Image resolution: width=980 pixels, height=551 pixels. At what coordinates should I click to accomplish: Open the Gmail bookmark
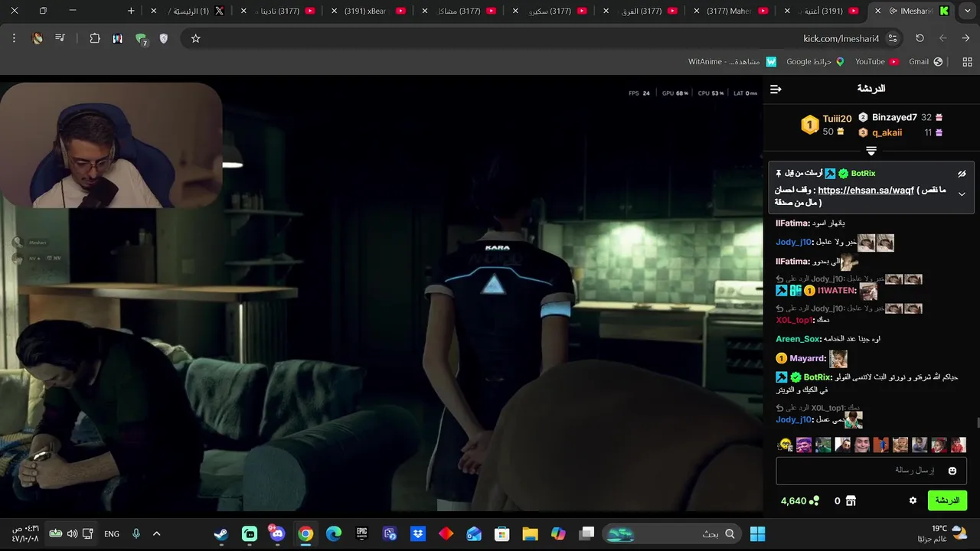925,61
